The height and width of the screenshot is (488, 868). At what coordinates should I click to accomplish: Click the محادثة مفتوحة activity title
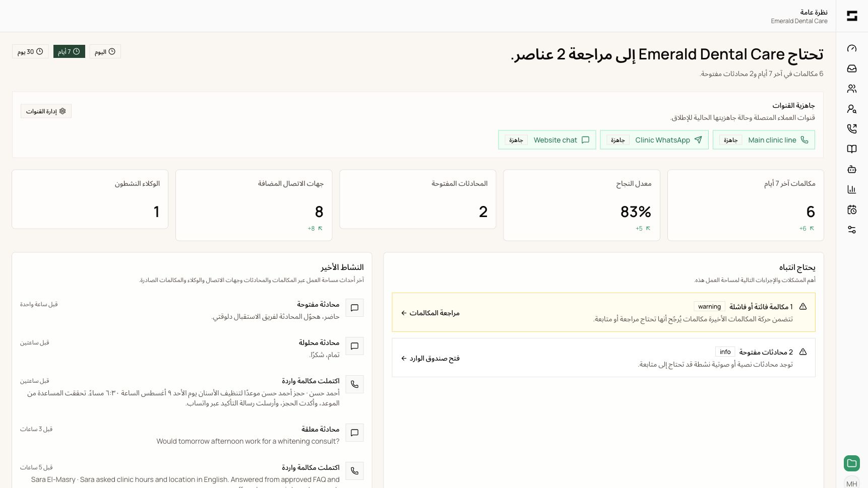pyautogui.click(x=318, y=304)
